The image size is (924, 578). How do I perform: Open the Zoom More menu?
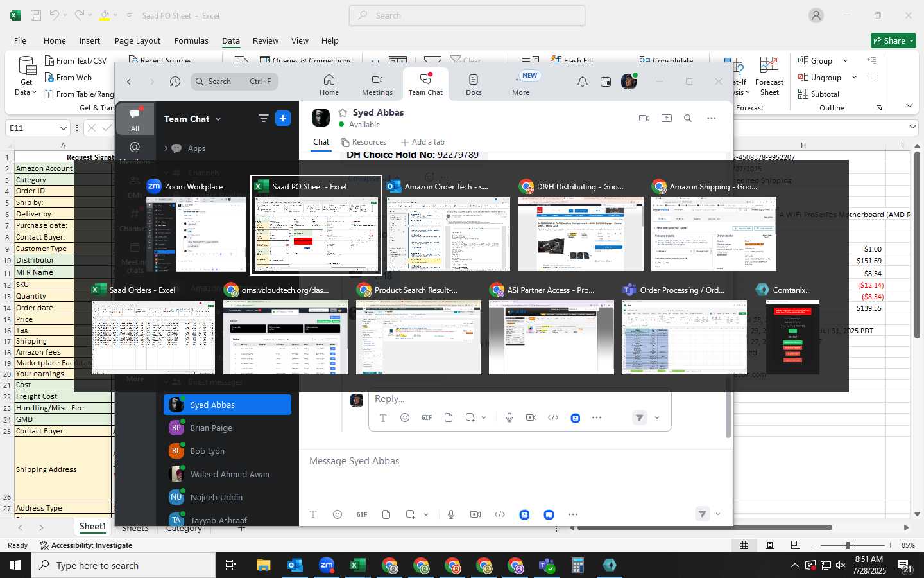(x=521, y=85)
